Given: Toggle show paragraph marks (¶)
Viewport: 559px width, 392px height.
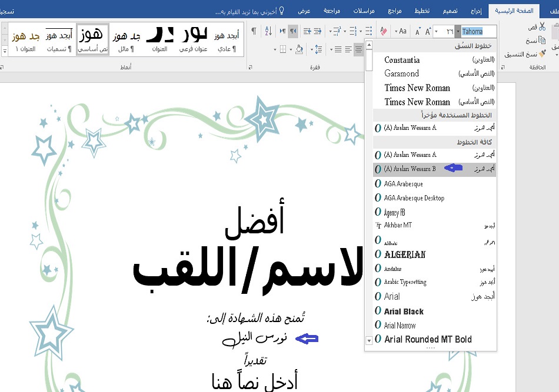Looking at the screenshot, I should click(x=254, y=31).
